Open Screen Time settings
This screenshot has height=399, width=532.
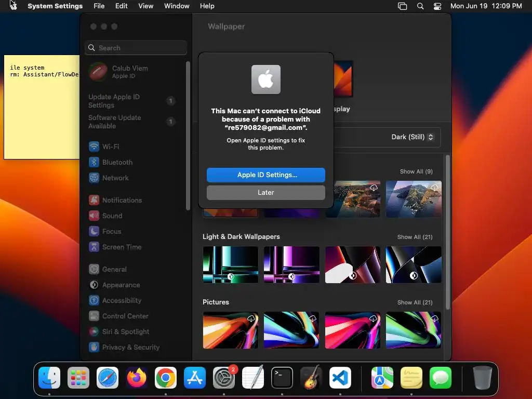pyautogui.click(x=136, y=247)
